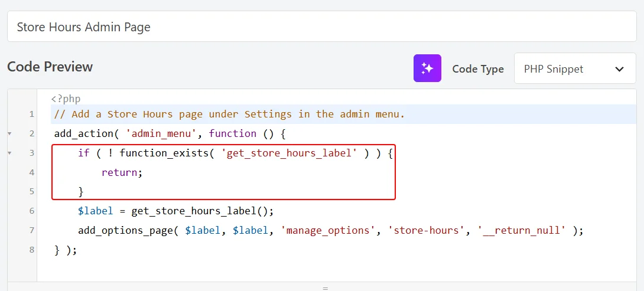The image size is (644, 291).
Task: Click line number 8 in the gutter
Action: 32,250
